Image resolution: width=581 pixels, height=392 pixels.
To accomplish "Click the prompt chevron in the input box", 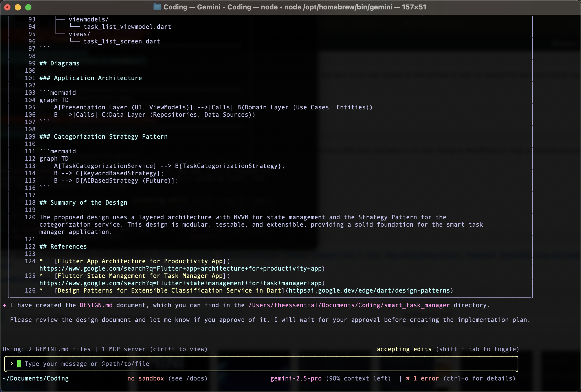I will (12, 364).
